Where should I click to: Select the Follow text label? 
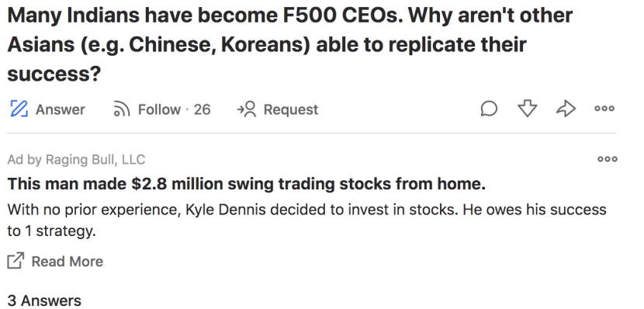[x=159, y=109]
